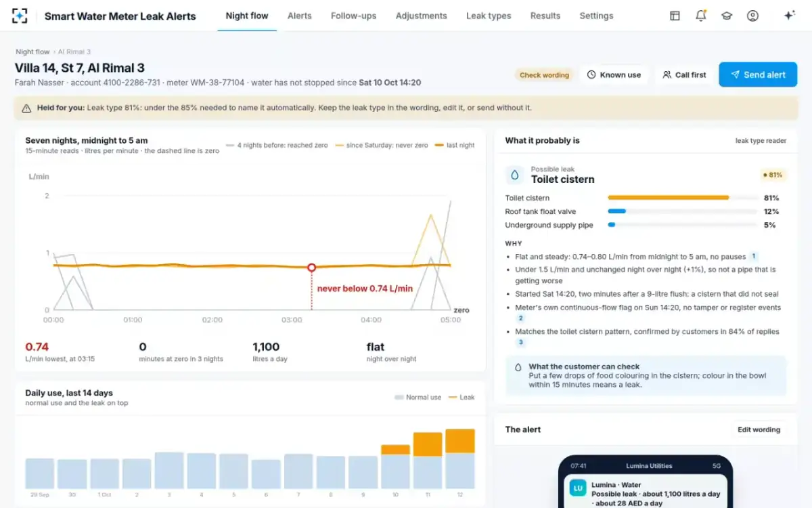Click the Underground supply pipe probability bar
812x508 pixels.
pos(682,225)
